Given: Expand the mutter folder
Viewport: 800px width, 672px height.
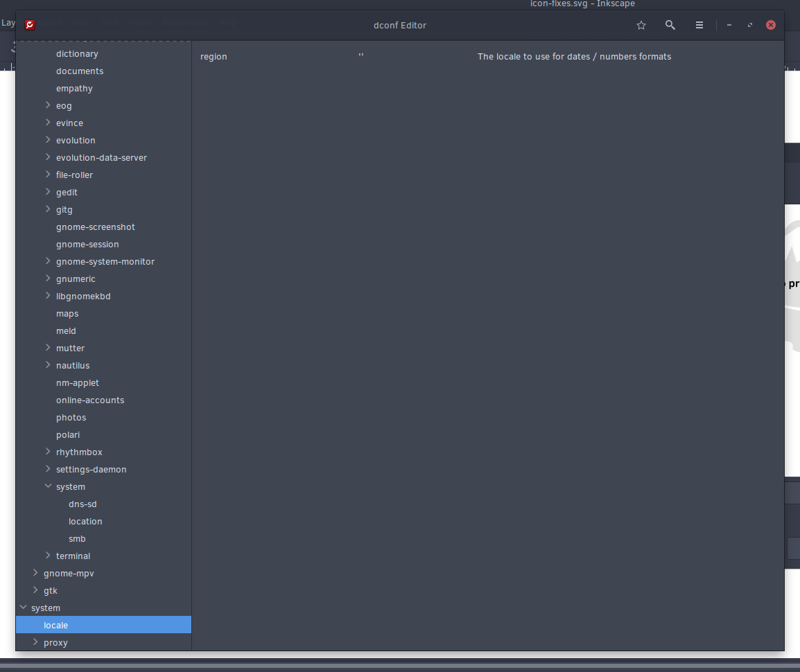Looking at the screenshot, I should [48, 348].
